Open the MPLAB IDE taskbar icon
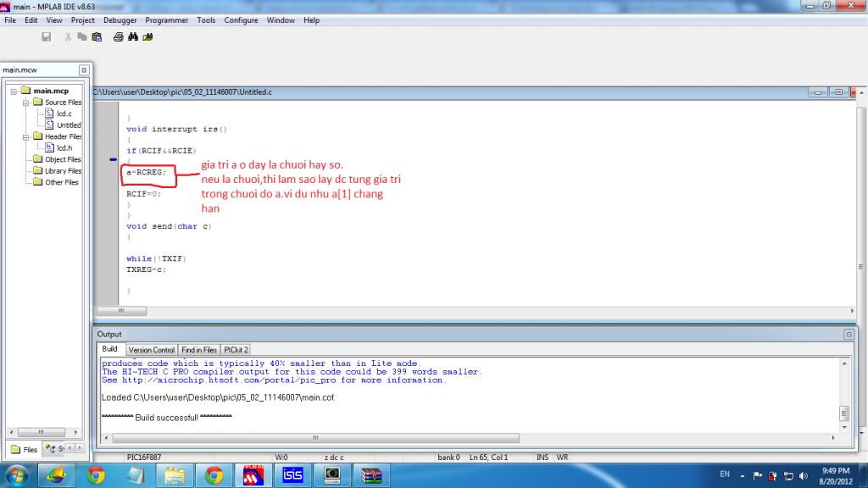The image size is (868, 488). point(253,474)
